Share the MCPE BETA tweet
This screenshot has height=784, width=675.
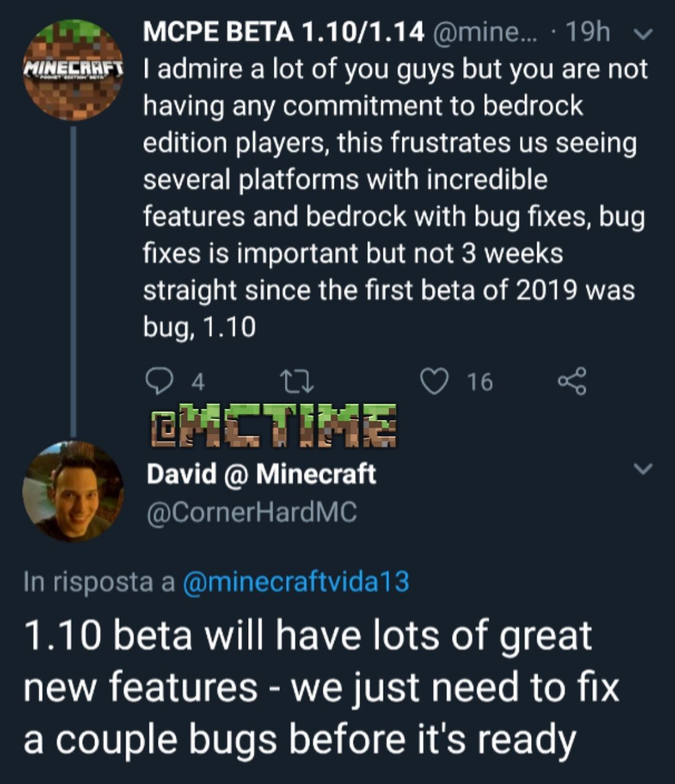572,381
